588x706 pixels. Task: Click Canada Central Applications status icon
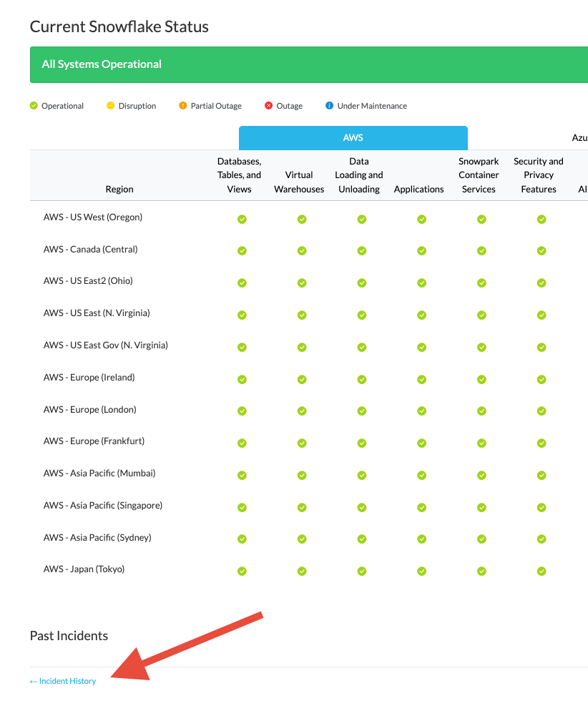coord(422,251)
